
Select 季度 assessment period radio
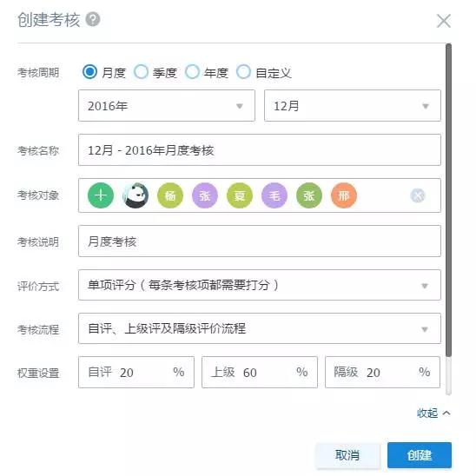tap(142, 72)
